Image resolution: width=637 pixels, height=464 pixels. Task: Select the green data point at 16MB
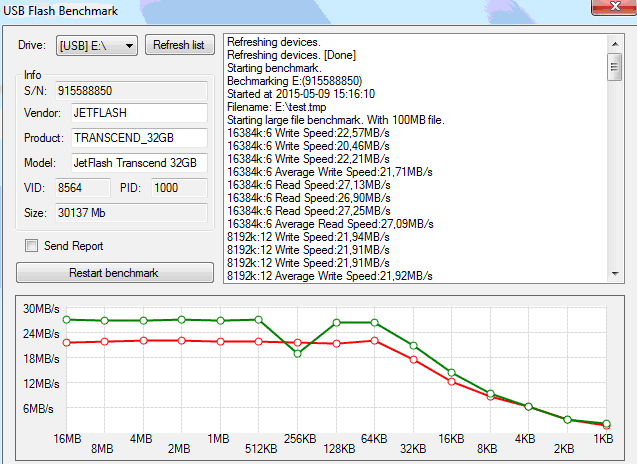[x=66, y=320]
